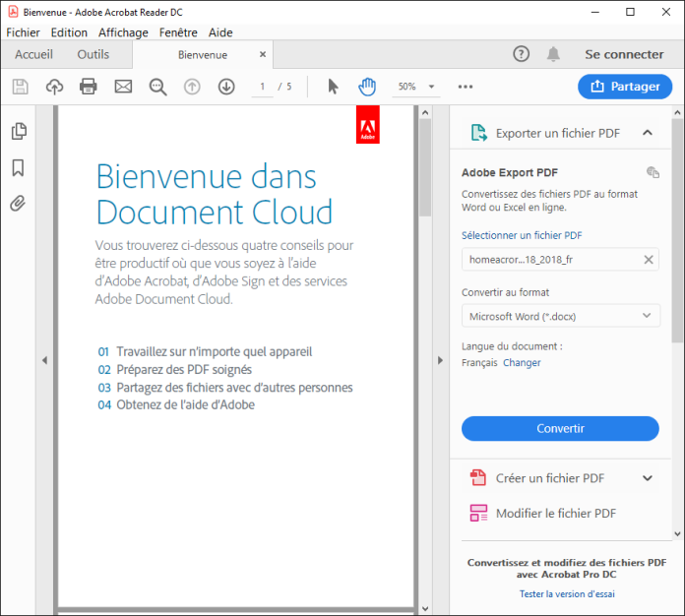Click Se connecter to sign in

[624, 54]
